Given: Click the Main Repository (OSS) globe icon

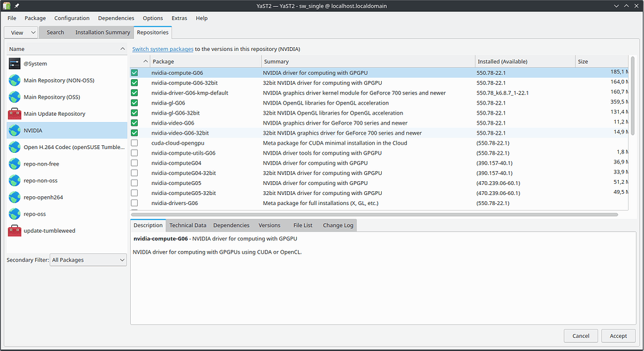Looking at the screenshot, I should click(14, 97).
